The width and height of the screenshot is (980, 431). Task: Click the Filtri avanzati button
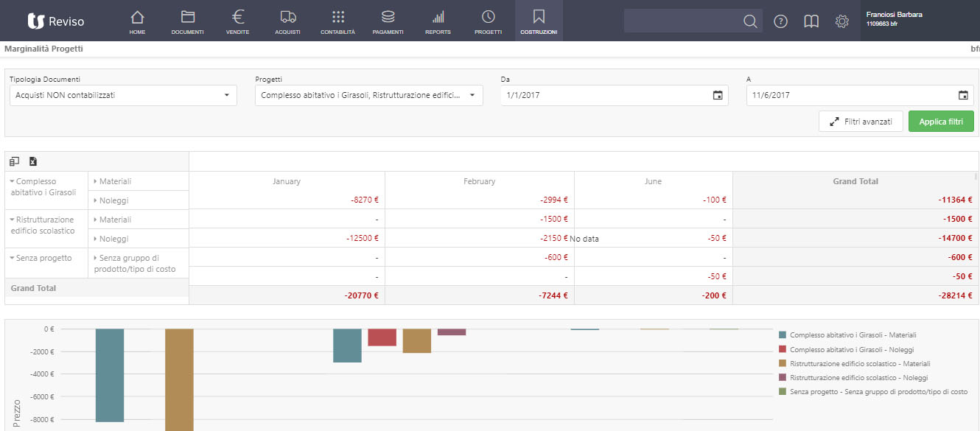[x=861, y=122]
